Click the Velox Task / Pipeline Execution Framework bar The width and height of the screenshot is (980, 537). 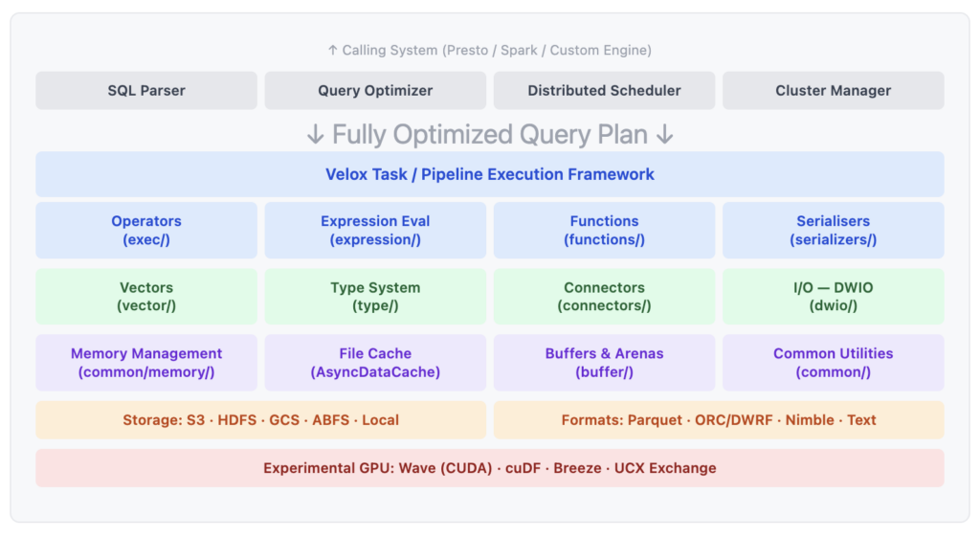pos(490,174)
